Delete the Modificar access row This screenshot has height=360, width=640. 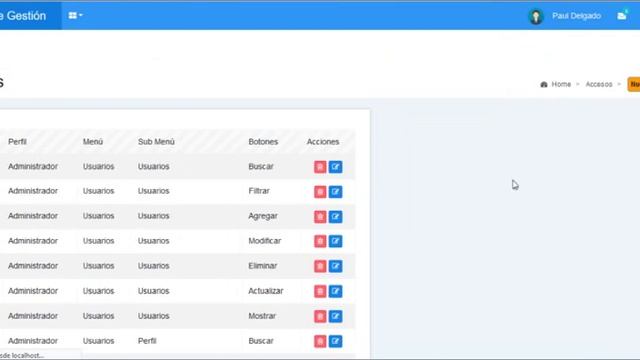(x=320, y=241)
